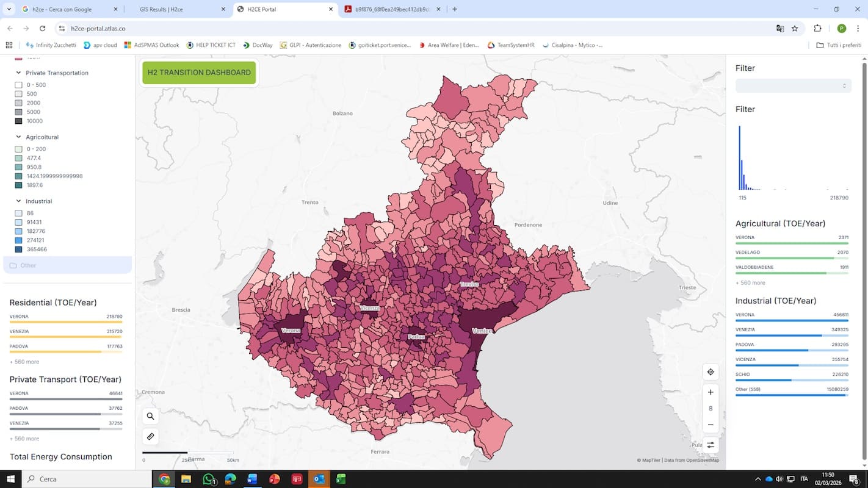Select the ruler measure tool
868x488 pixels.
coord(150,437)
